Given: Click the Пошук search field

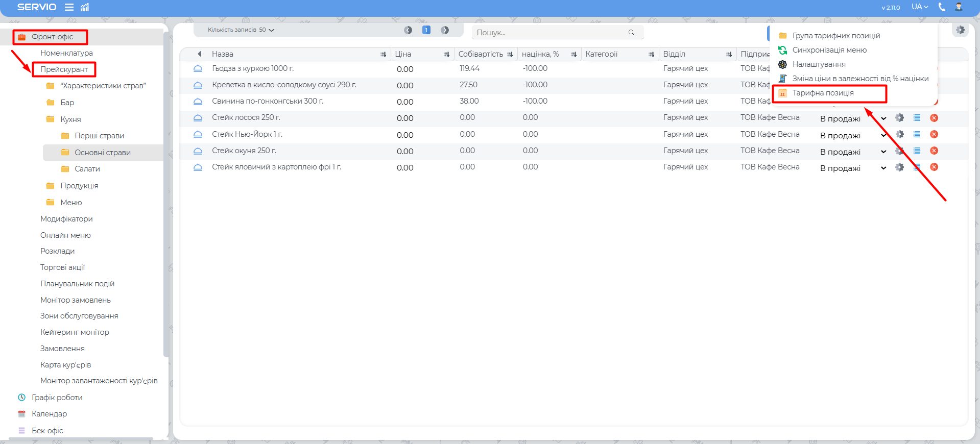Looking at the screenshot, I should point(549,33).
